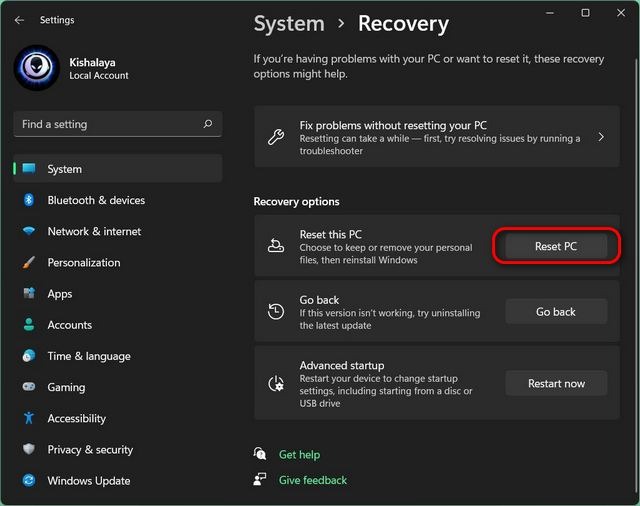This screenshot has width=640, height=506.
Task: Click the Get help chat icon
Action: pyautogui.click(x=260, y=454)
